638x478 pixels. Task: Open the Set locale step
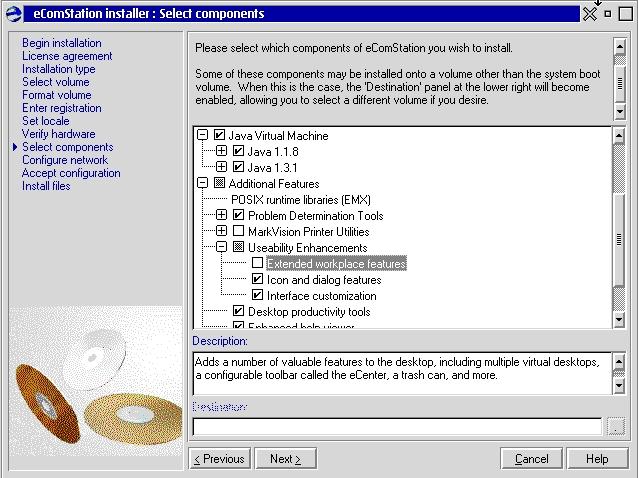pos(46,121)
